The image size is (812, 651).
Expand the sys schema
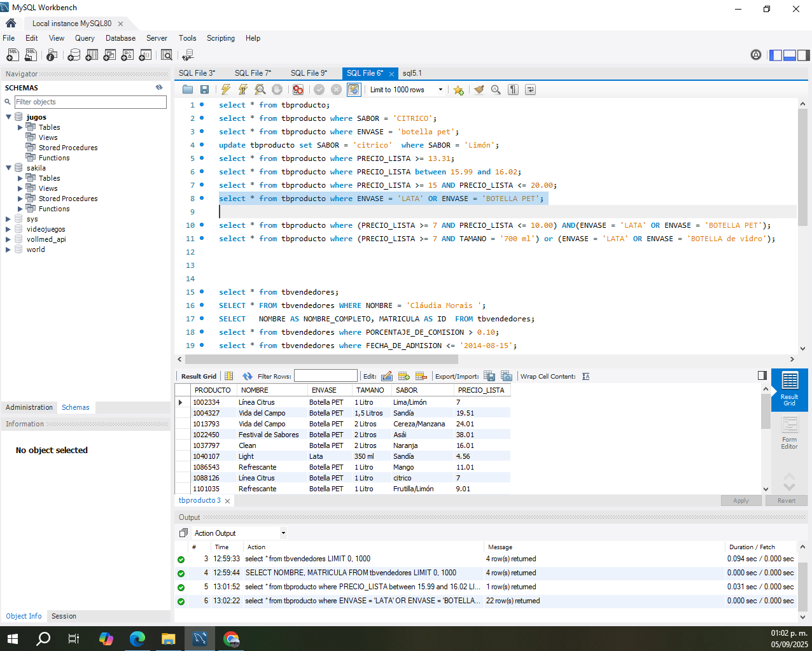tap(9, 219)
